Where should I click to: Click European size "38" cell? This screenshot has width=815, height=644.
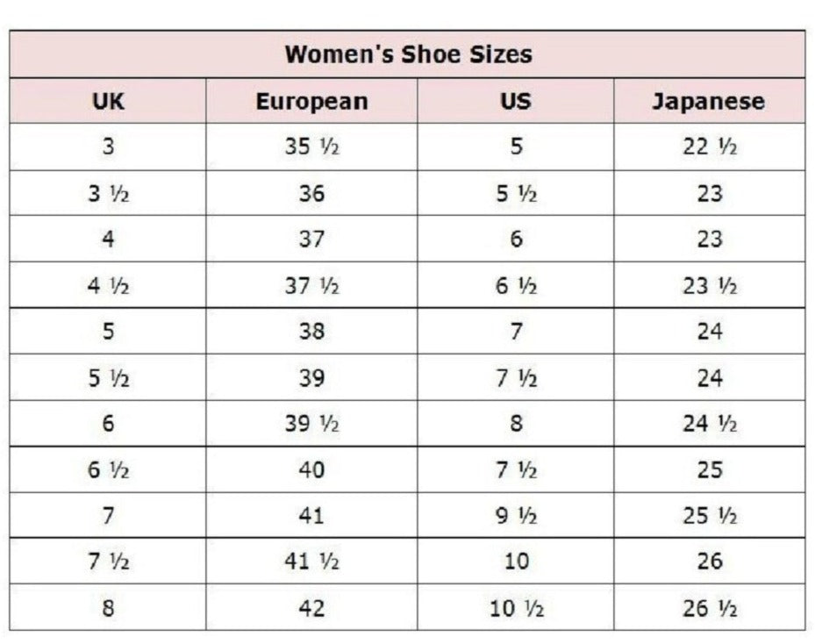pyautogui.click(x=311, y=332)
